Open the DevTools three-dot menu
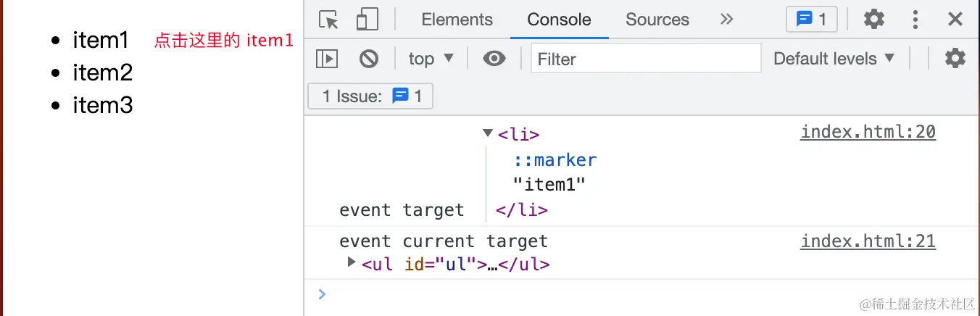This screenshot has height=316, width=980. click(915, 20)
